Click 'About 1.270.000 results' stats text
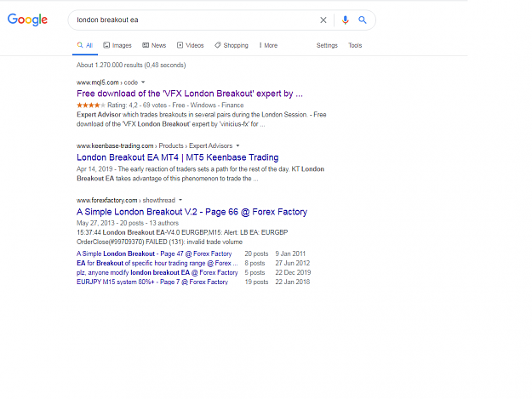532x399 pixels. tap(131, 66)
